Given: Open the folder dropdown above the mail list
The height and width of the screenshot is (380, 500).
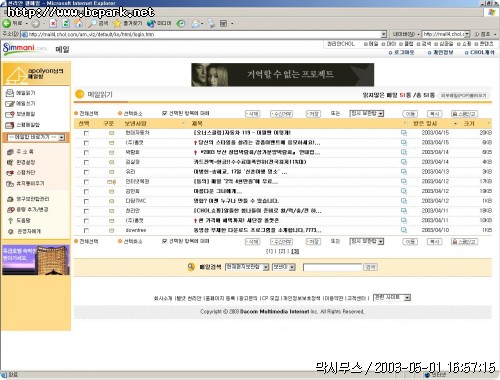Looking at the screenshot, I should [x=367, y=113].
